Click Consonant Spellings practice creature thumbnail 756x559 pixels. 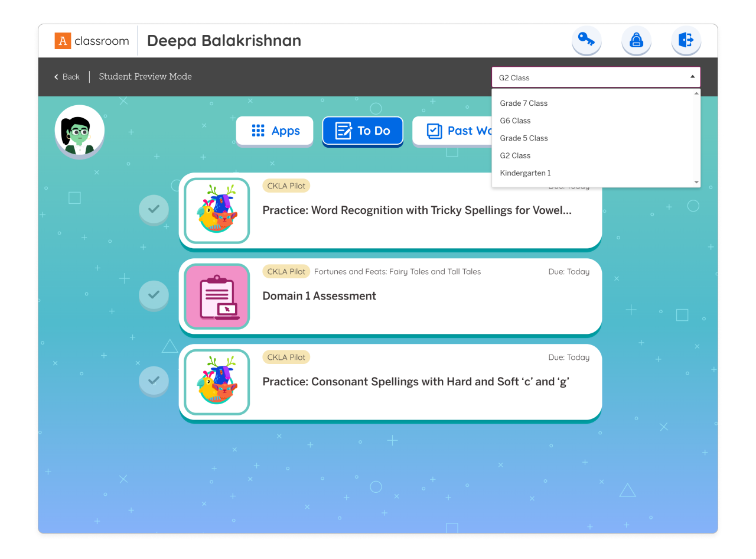click(217, 382)
